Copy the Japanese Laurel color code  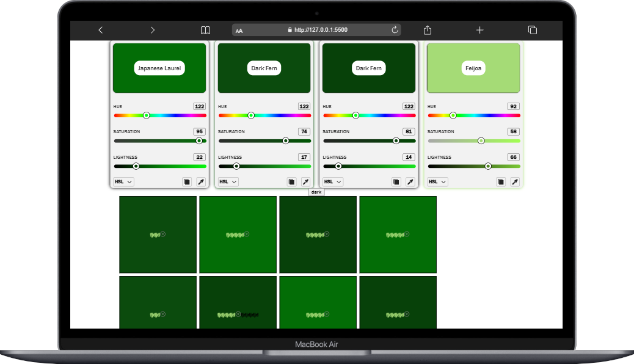tap(186, 181)
